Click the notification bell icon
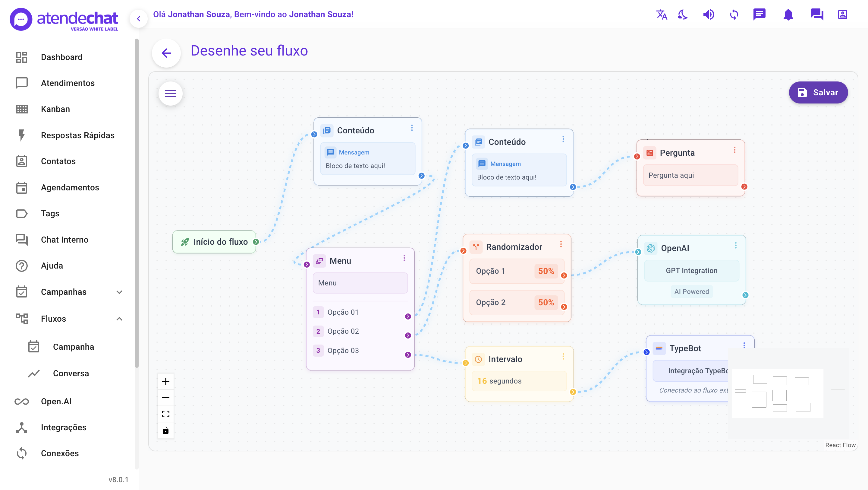The width and height of the screenshot is (868, 490). [788, 14]
